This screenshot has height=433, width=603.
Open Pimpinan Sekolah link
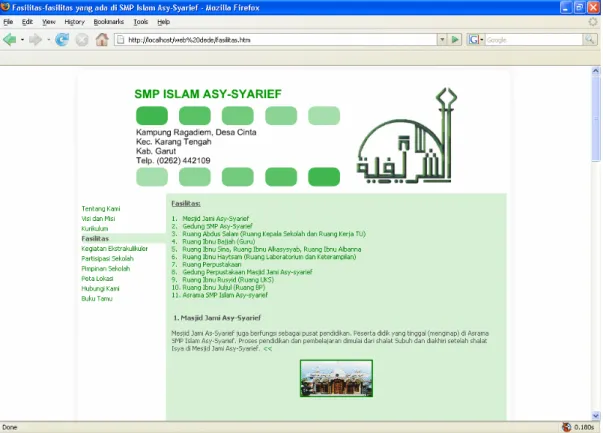105,269
